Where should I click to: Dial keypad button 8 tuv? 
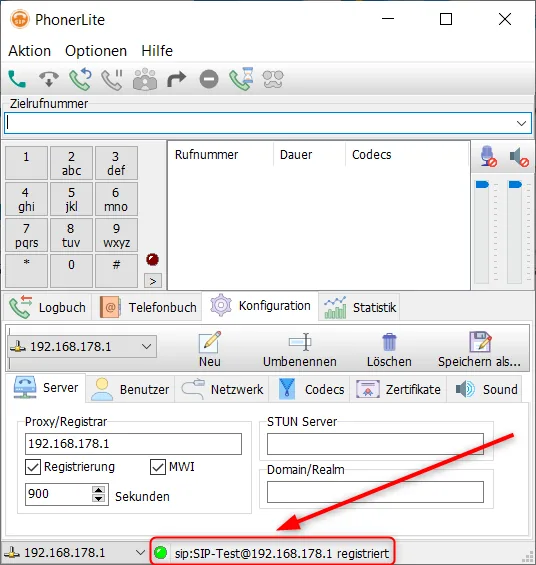71,235
